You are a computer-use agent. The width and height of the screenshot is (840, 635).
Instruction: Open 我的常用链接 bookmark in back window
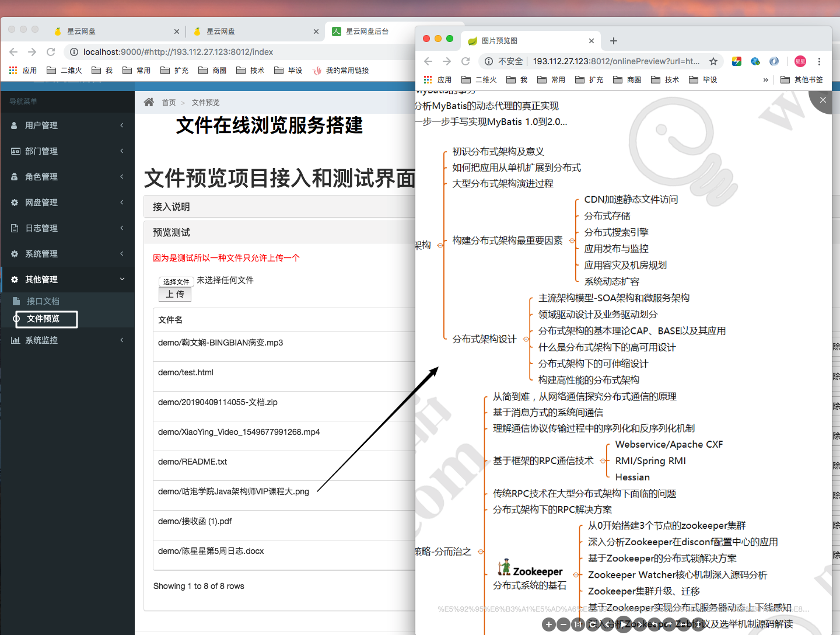(341, 71)
